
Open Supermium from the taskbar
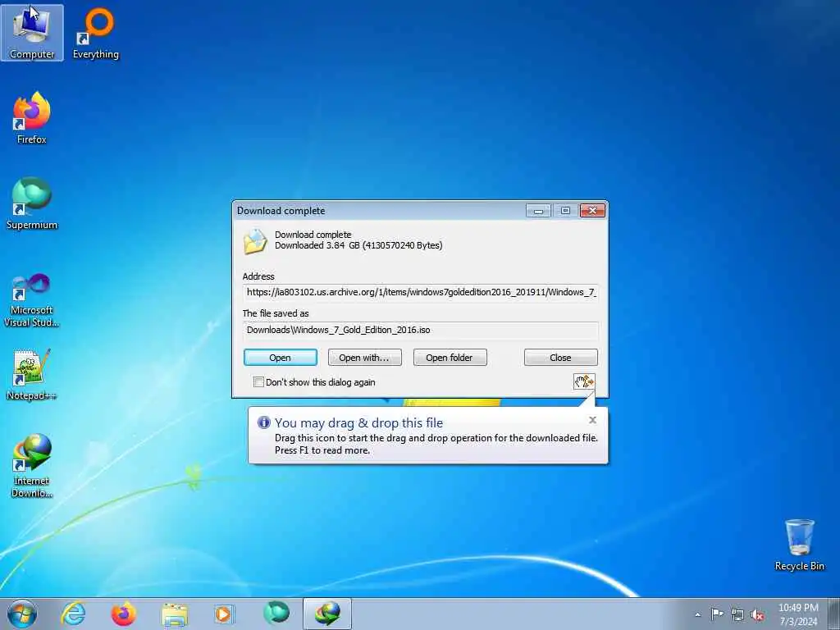click(276, 614)
